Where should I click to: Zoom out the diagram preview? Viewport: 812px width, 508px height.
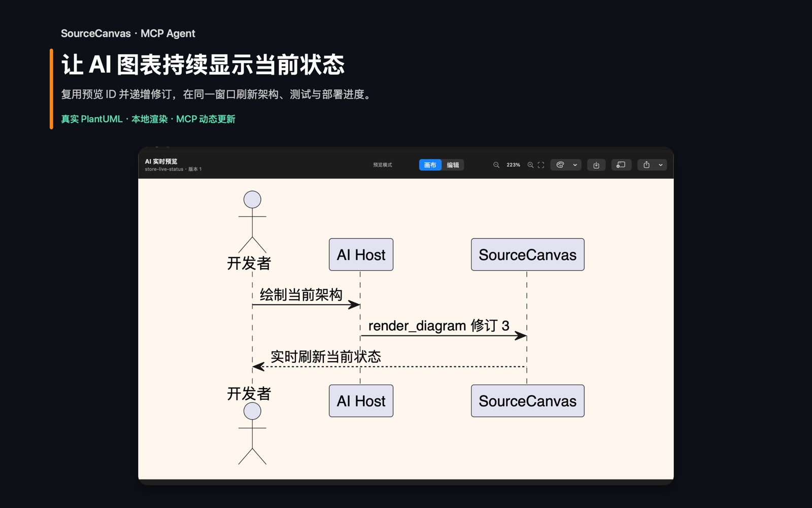point(496,165)
